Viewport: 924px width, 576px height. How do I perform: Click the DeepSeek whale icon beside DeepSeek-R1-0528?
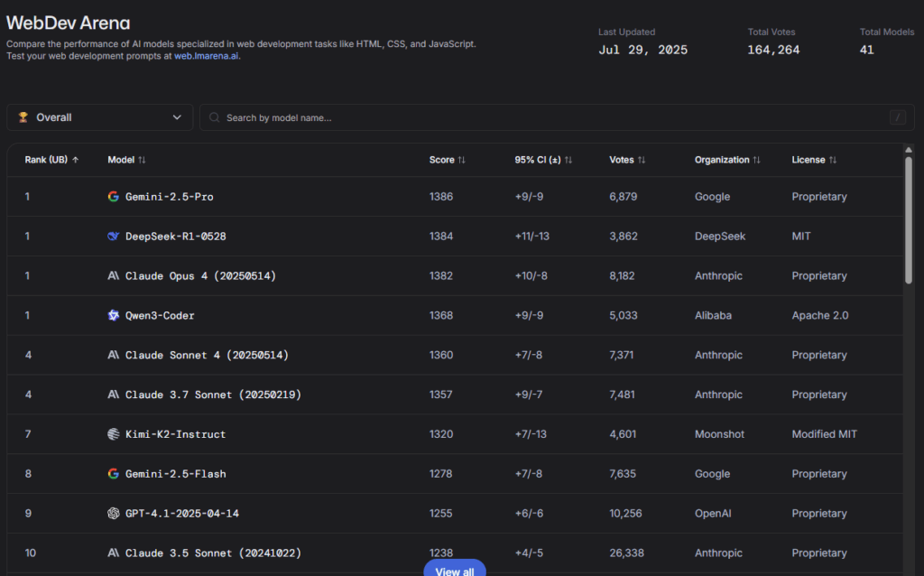[x=113, y=236]
